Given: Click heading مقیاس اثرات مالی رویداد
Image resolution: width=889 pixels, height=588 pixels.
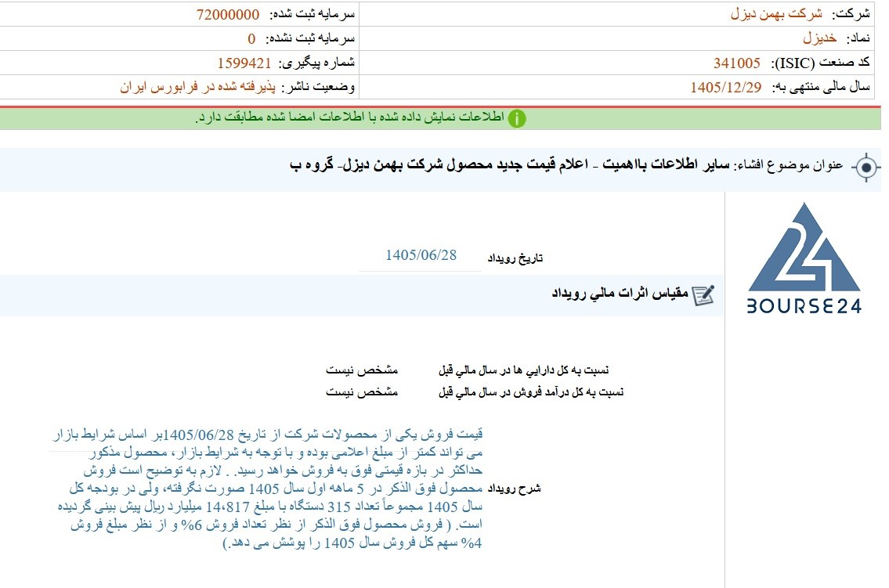Looking at the screenshot, I should pos(620,294).
